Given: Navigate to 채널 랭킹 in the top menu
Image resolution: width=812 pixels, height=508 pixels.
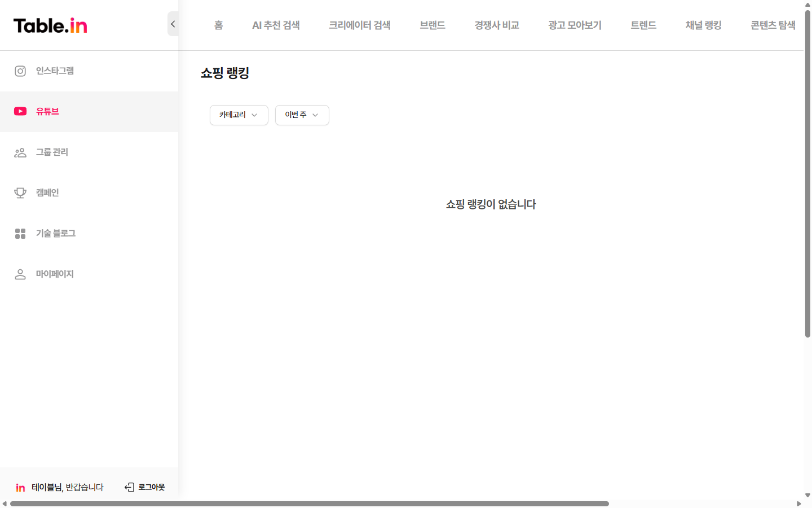Looking at the screenshot, I should tap(703, 25).
